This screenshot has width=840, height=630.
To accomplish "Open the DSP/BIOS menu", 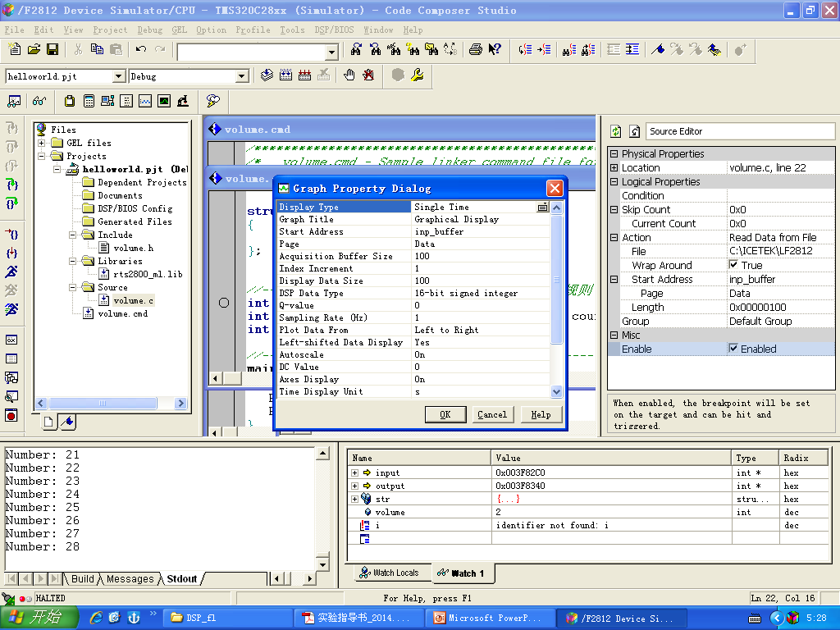I will tap(335, 30).
